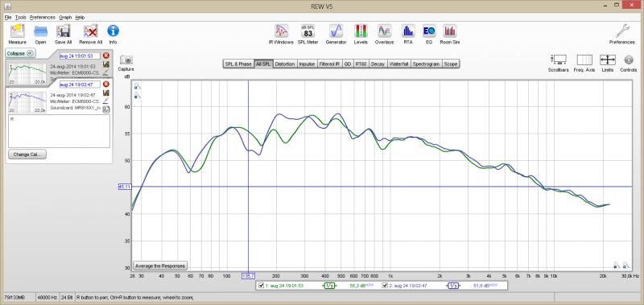Uncheck trace 2 aug 24 19:02:47
Image resolution: width=644 pixels, height=305 pixels.
[x=385, y=286]
